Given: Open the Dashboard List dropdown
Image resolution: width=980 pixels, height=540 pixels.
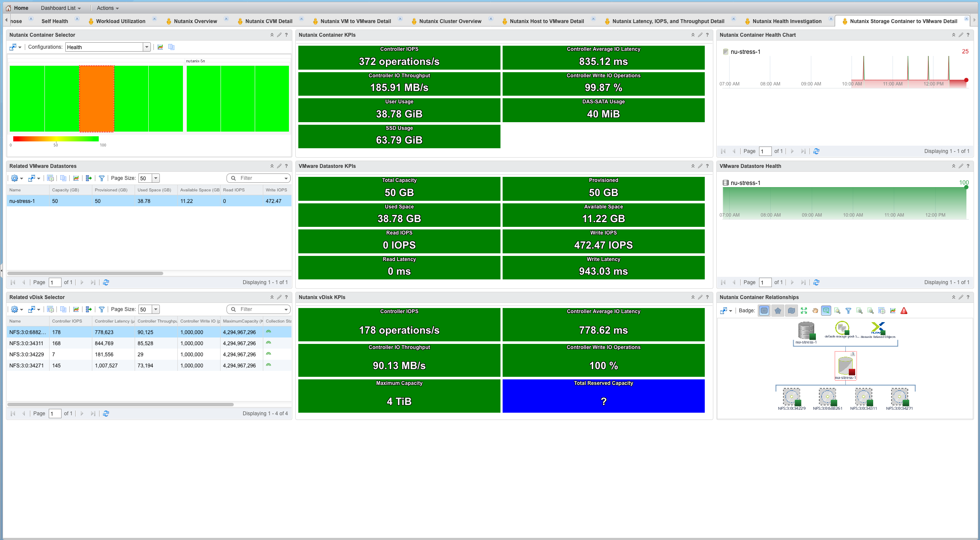Looking at the screenshot, I should [x=61, y=8].
